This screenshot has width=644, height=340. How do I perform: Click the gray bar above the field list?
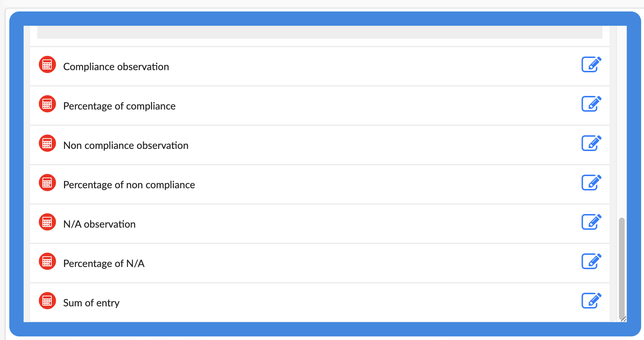[x=319, y=32]
